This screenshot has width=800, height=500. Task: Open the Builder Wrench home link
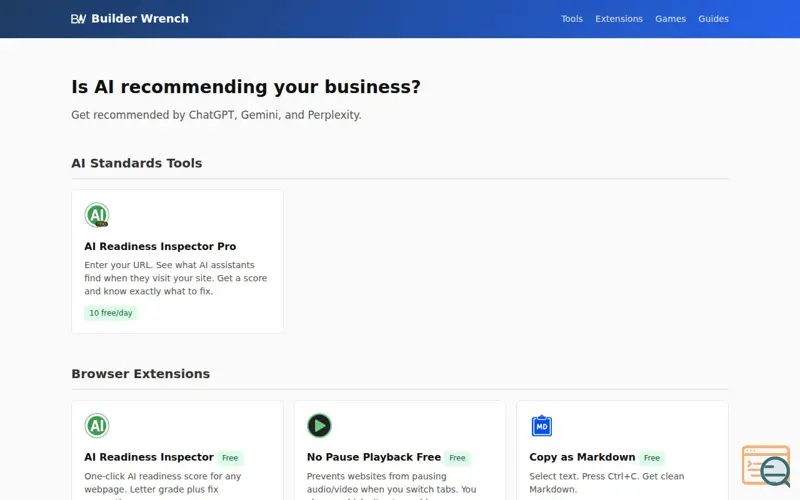point(130,19)
